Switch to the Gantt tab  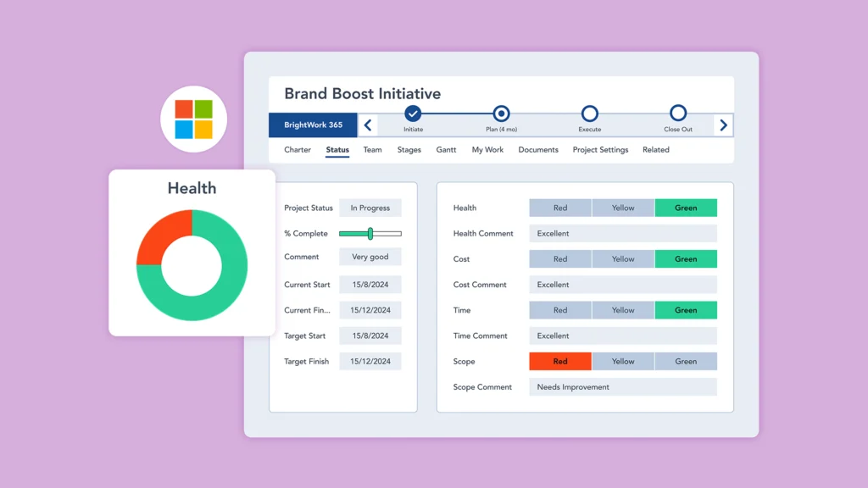pyautogui.click(x=447, y=150)
